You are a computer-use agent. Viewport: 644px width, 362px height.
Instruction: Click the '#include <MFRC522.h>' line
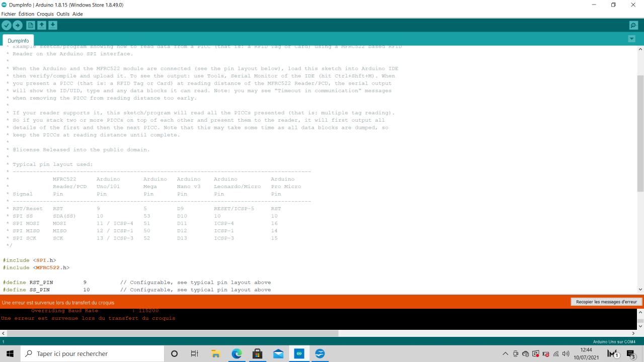[x=36, y=267]
